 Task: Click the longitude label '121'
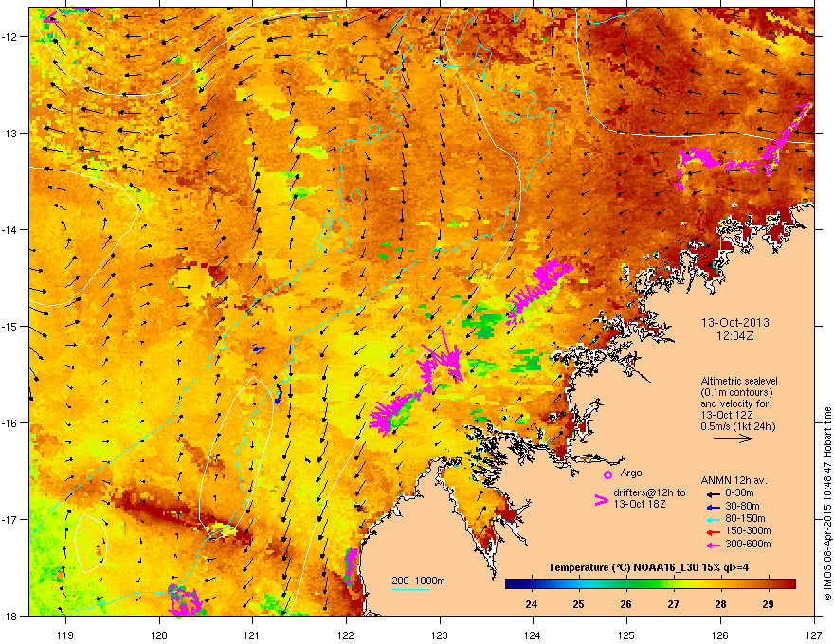pos(253,635)
